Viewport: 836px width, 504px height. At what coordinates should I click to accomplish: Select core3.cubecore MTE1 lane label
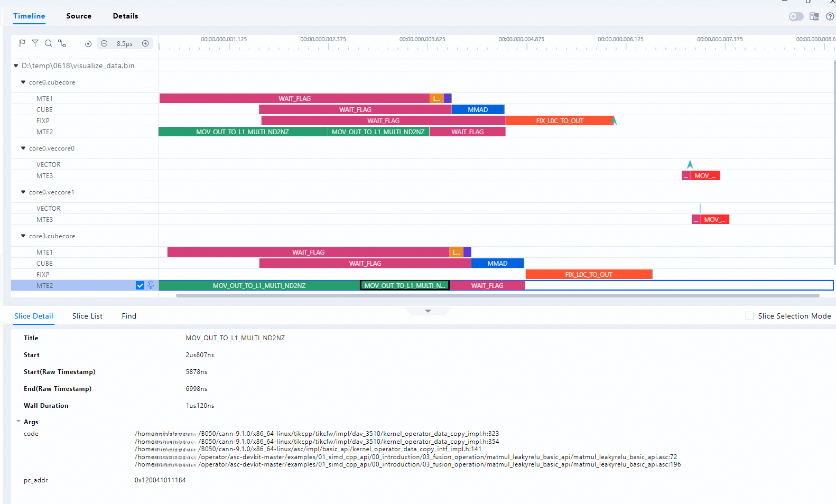click(44, 252)
